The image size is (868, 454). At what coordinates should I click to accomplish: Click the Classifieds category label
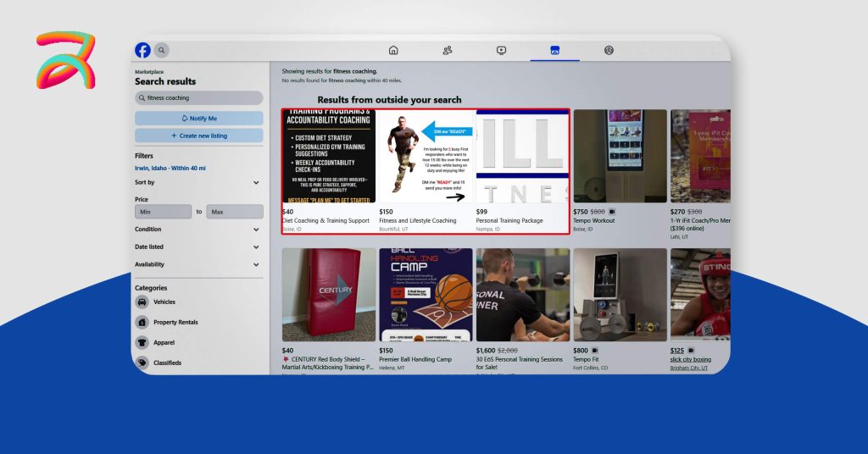[167, 363]
